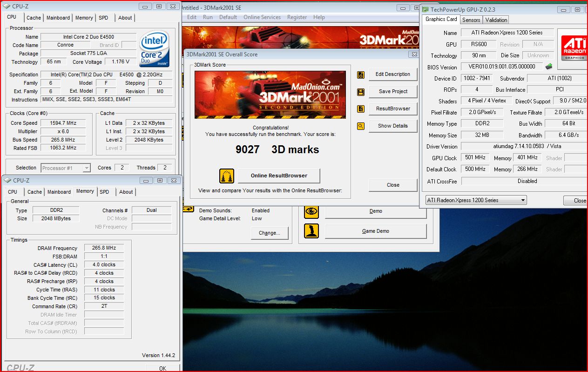Image resolution: width=588 pixels, height=372 pixels.
Task: Click the OK button in lower CPU-Z window
Action: (162, 368)
